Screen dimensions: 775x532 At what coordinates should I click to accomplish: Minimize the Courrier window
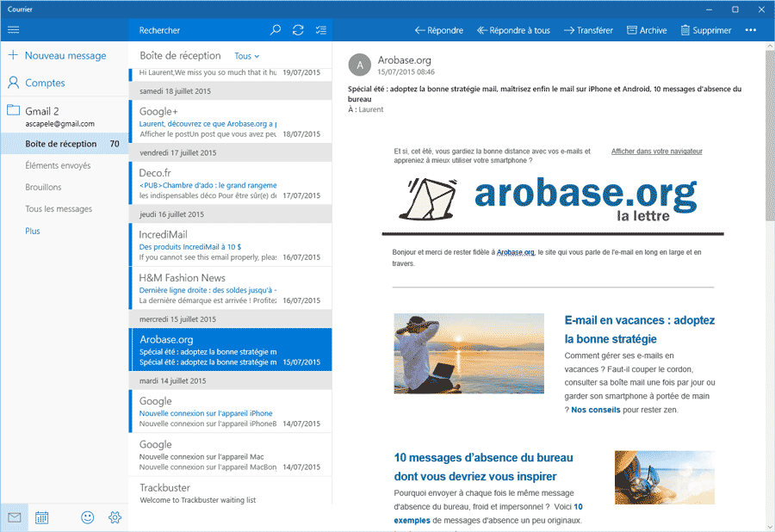[x=709, y=9]
